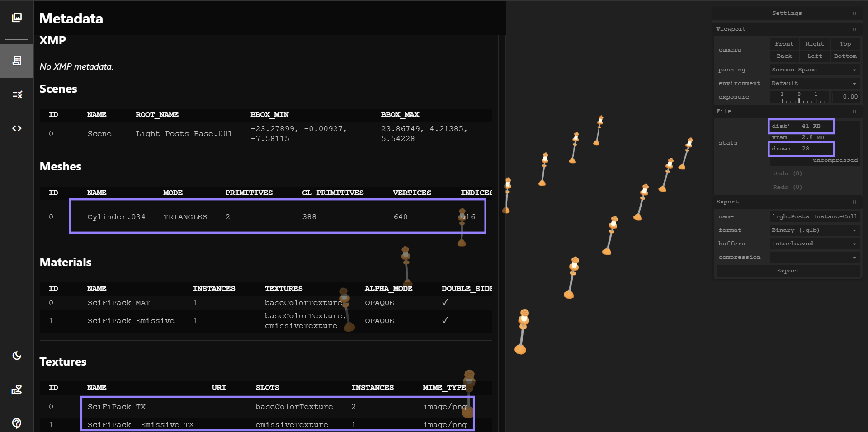868x432 pixels.
Task: Open help via the question mark icon
Action: pos(17,423)
